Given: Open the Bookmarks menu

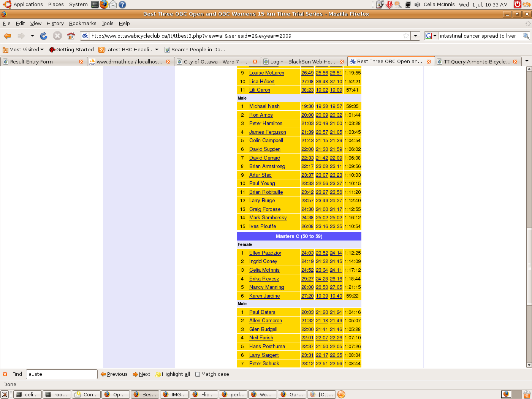Looking at the screenshot, I should (x=82, y=23).
